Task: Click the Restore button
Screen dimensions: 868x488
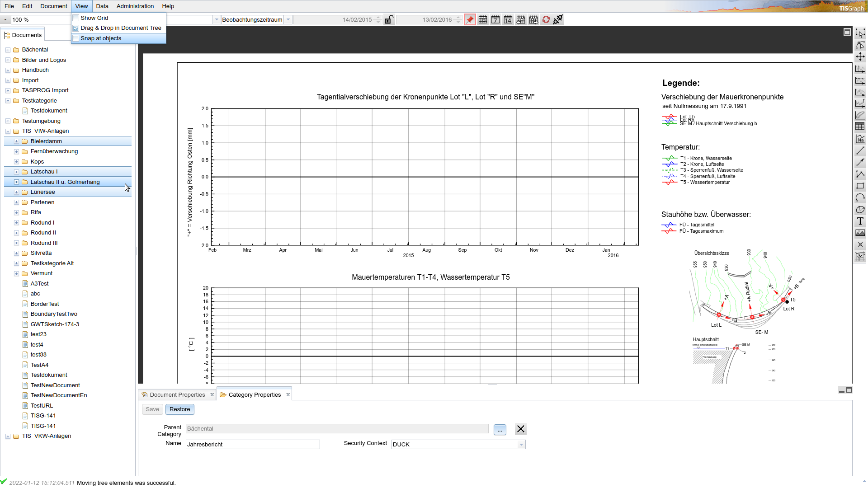Action: (x=179, y=409)
